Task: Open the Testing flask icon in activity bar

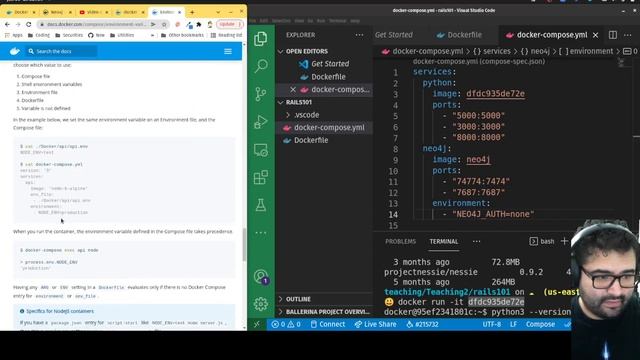Action: (261, 205)
